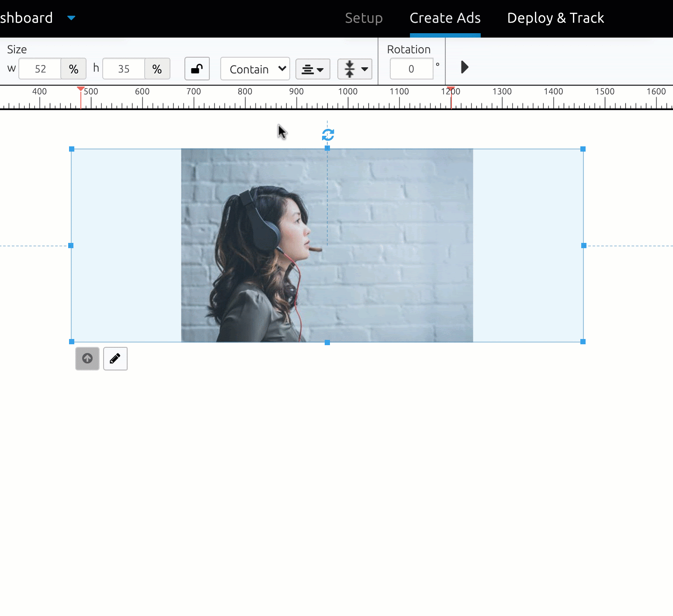Click the red ruler marker near 1200
673x616 pixels.
451,89
